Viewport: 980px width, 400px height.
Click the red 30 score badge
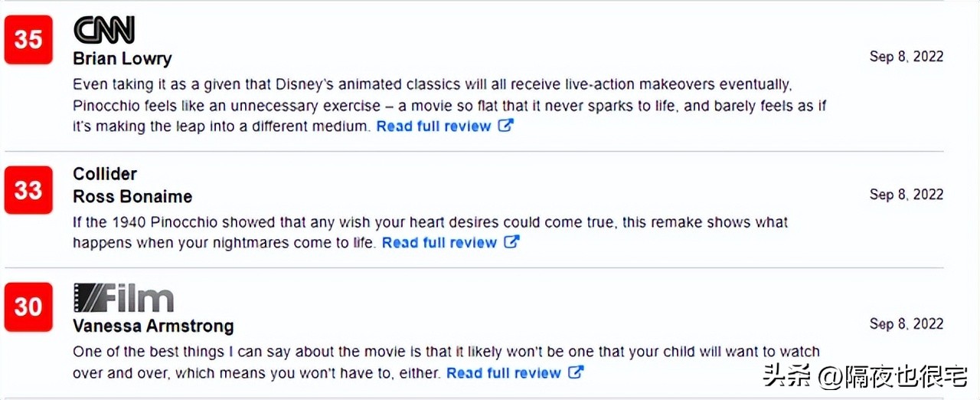(28, 307)
